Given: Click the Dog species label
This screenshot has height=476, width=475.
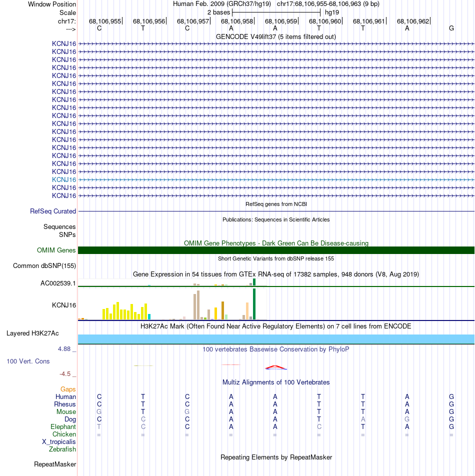Looking at the screenshot, I should point(70,419).
